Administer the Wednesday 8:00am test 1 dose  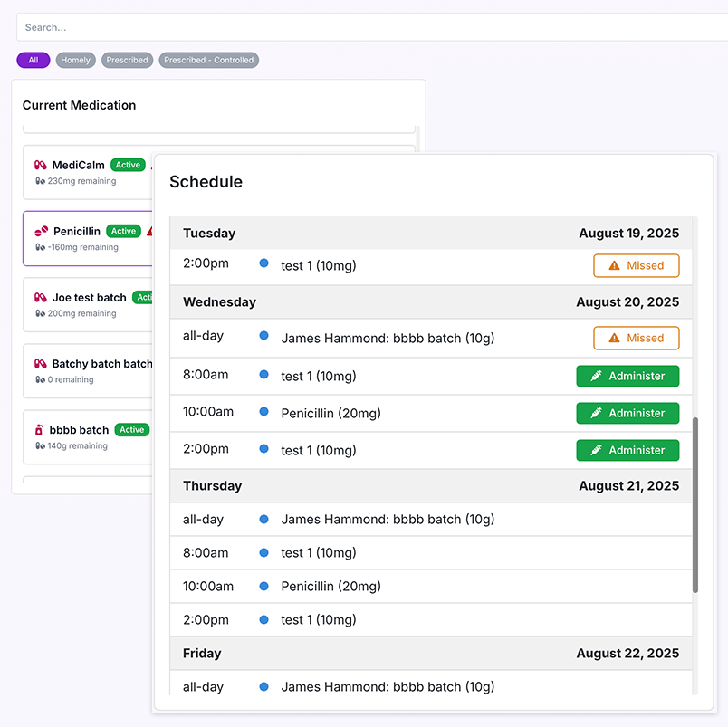(627, 376)
